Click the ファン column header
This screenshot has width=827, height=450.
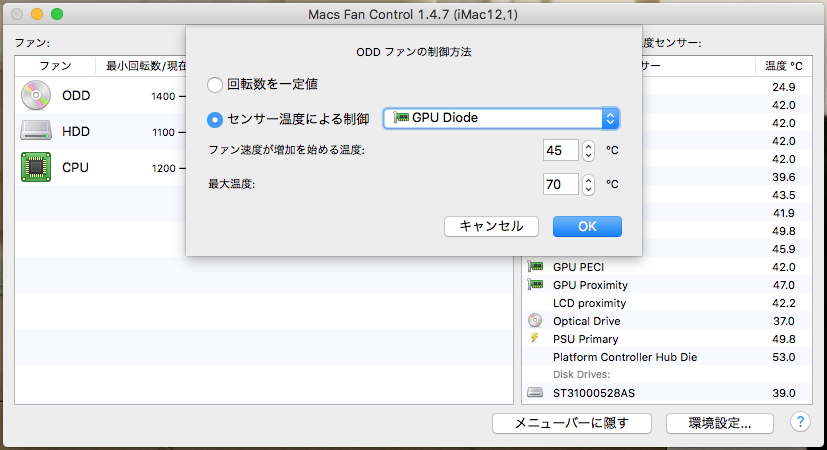tap(55, 66)
